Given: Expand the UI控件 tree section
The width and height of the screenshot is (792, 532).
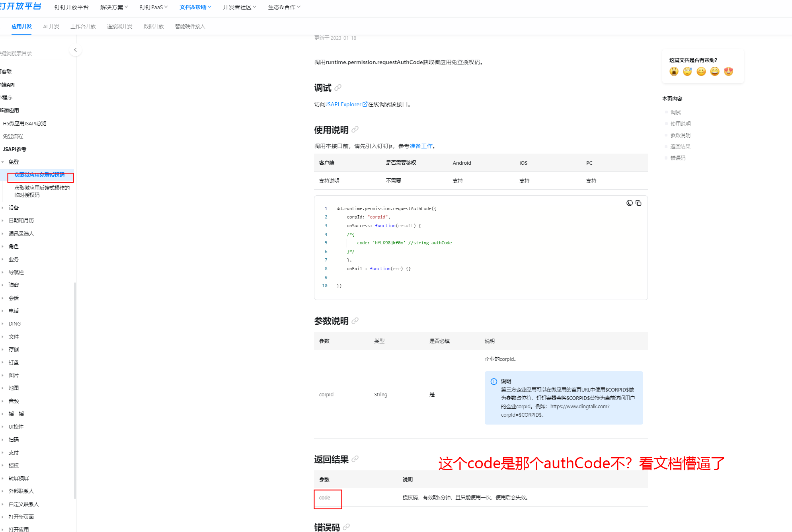Looking at the screenshot, I should [3, 427].
